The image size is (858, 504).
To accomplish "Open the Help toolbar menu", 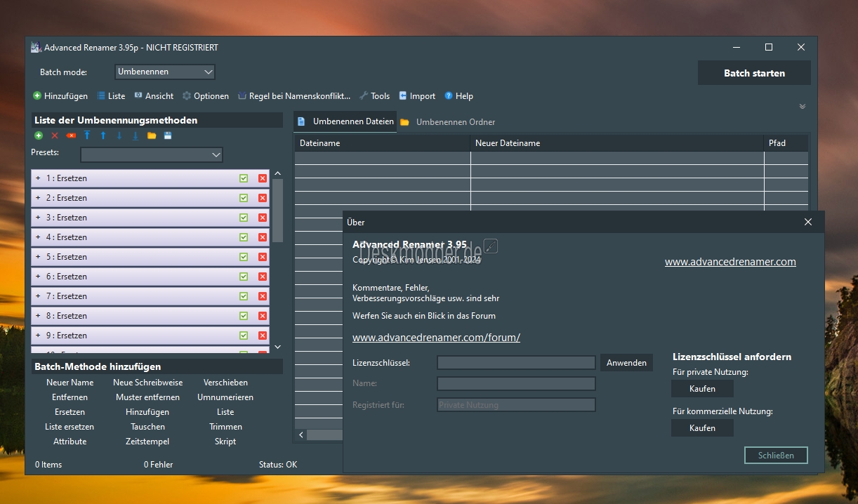I will (x=458, y=96).
